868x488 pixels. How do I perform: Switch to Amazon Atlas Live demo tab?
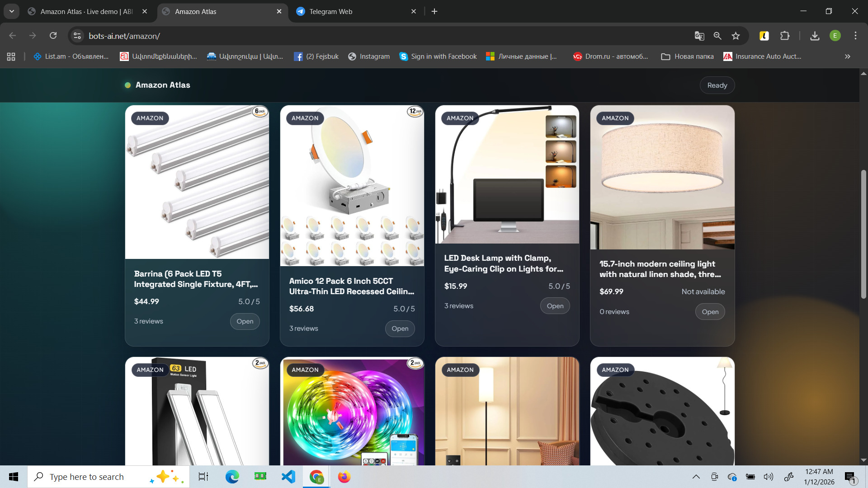(86, 12)
